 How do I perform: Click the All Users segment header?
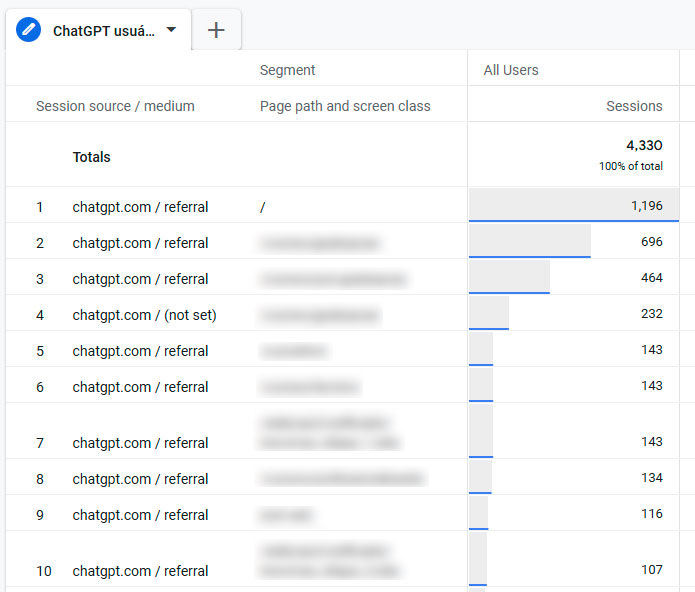[x=511, y=70]
